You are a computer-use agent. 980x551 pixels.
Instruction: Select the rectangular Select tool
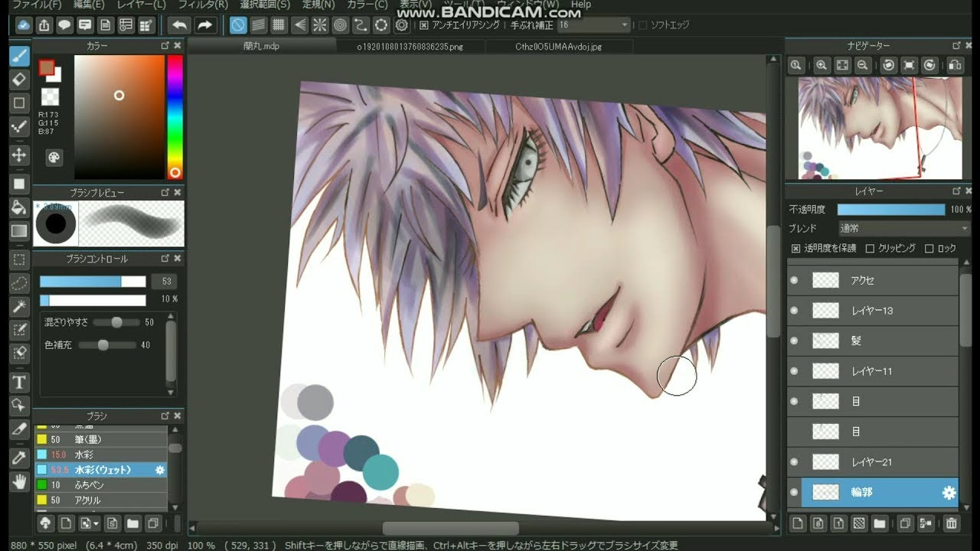point(20,259)
